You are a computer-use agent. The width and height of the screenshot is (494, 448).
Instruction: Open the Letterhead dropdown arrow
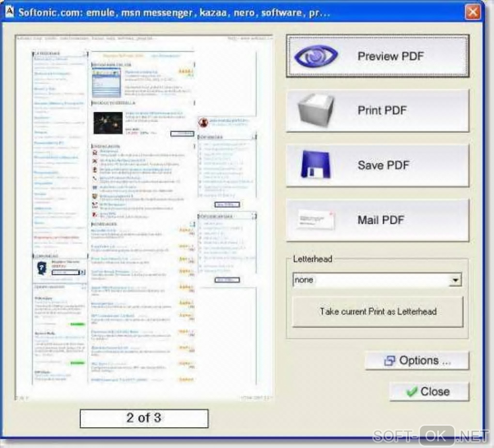[455, 280]
